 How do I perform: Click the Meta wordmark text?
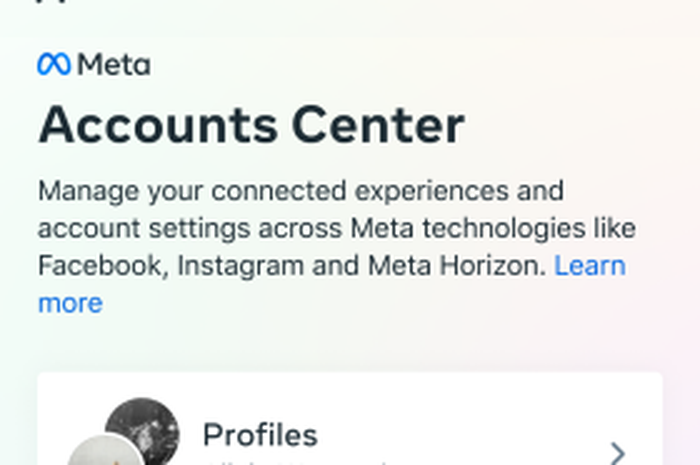(114, 65)
